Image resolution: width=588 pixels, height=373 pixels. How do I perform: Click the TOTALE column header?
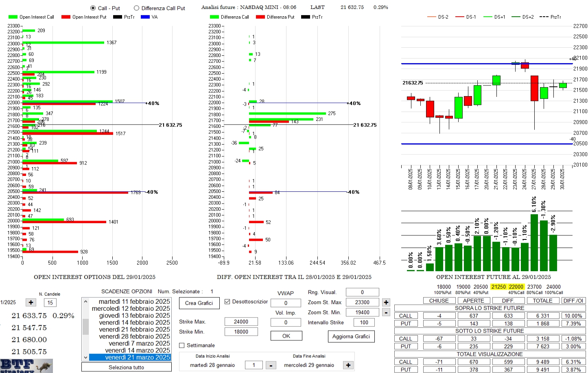pyautogui.click(x=543, y=301)
